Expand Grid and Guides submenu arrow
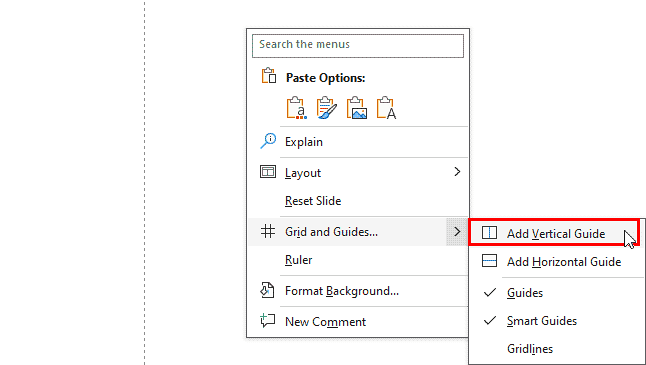The height and width of the screenshot is (365, 646). pyautogui.click(x=457, y=232)
